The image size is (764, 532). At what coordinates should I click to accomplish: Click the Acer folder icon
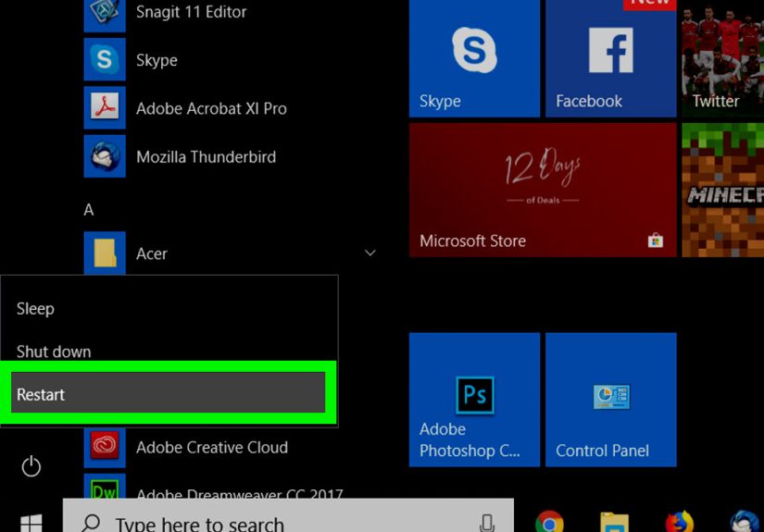point(105,254)
